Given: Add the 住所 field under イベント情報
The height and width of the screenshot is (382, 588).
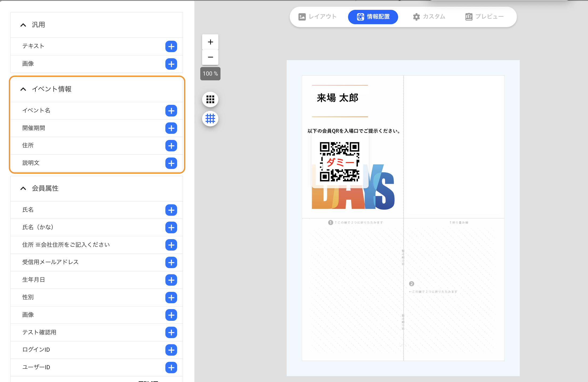Looking at the screenshot, I should coord(171,146).
